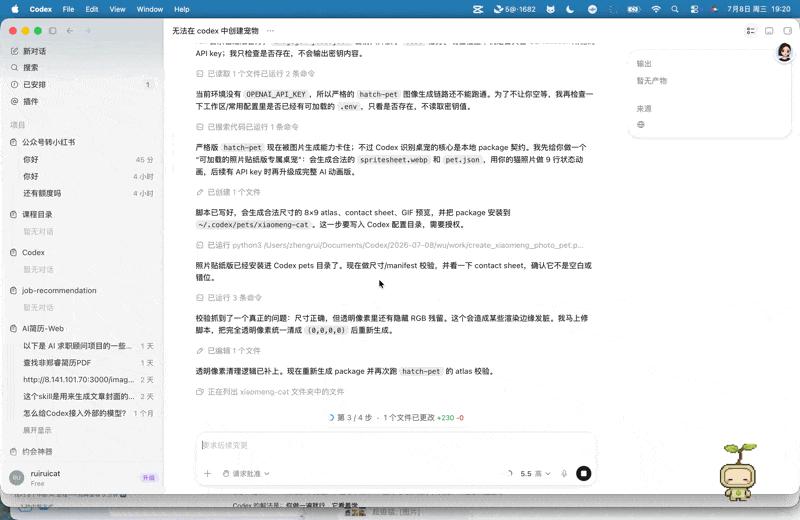
Task: Click the sprout pet mascot
Action: [738, 472]
